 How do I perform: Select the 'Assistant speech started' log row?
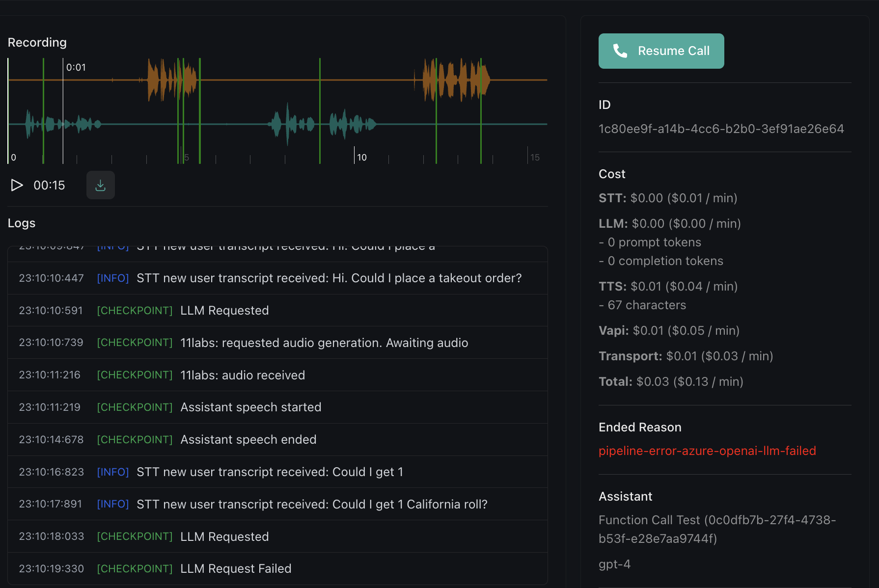point(250,407)
